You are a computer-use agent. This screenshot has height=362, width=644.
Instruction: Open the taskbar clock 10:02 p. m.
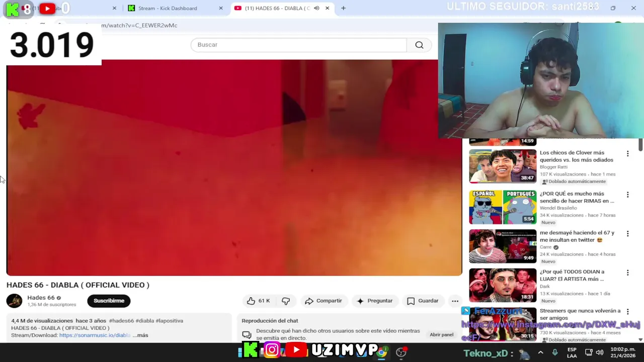622,352
